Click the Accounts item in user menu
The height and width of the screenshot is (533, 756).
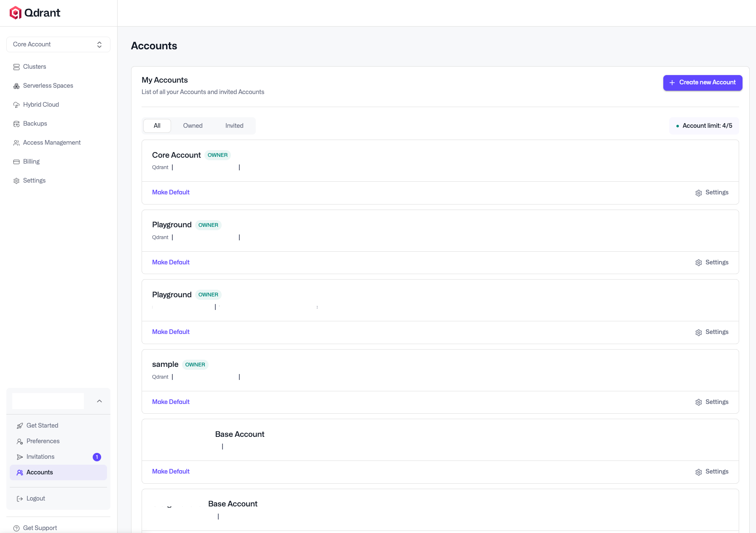coord(58,472)
